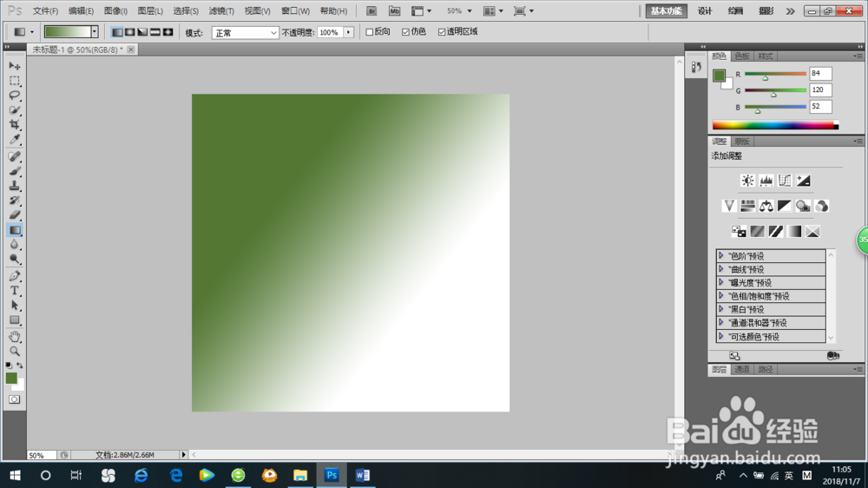Select the Rectangular Marquee tool

[15, 81]
